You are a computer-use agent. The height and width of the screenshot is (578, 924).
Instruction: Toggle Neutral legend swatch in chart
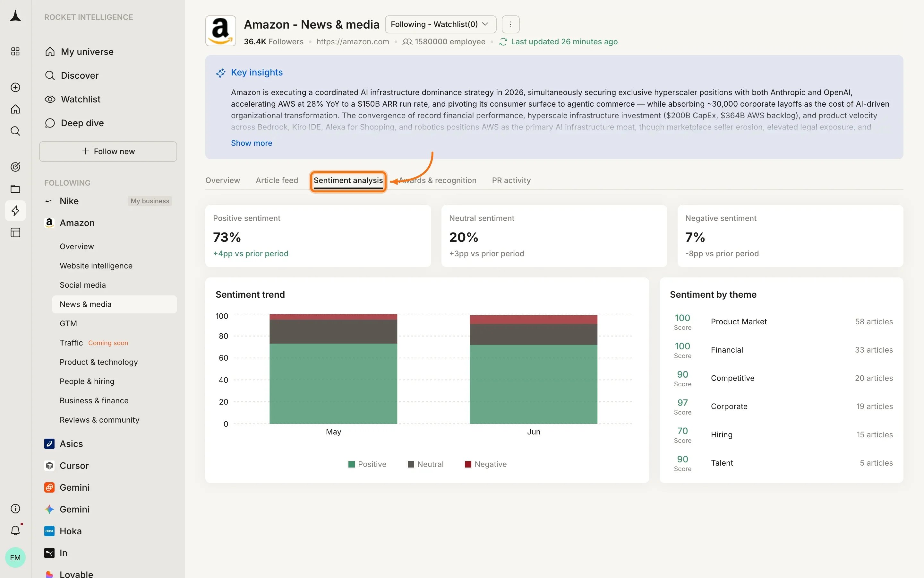(411, 464)
